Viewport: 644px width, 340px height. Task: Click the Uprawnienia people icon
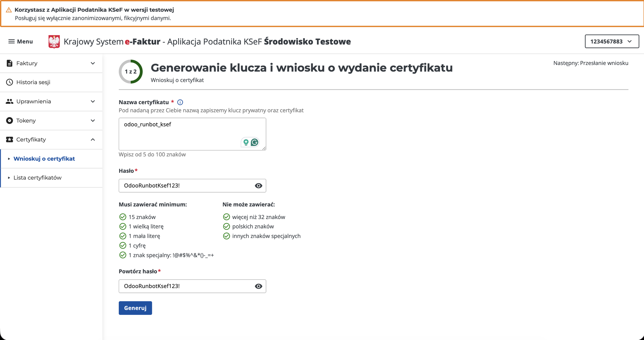(10, 101)
